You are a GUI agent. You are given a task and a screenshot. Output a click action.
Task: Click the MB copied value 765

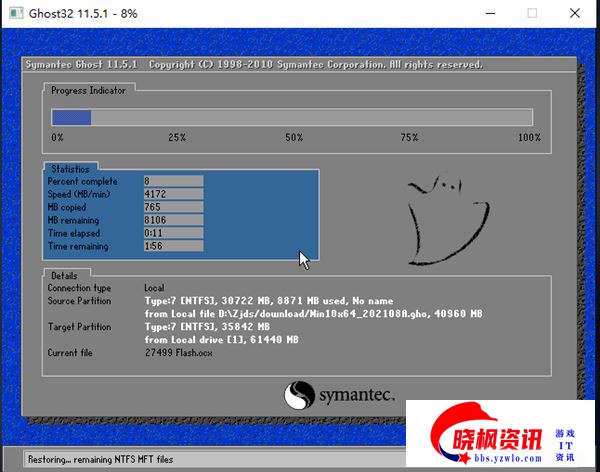point(173,207)
